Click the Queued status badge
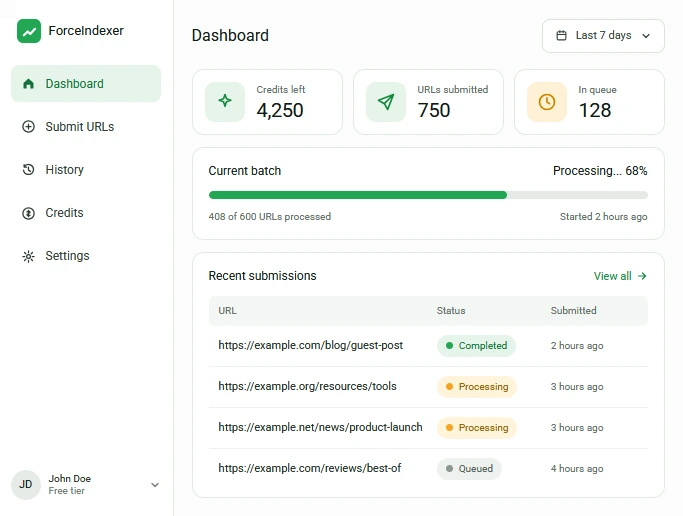This screenshot has height=516, width=683. point(469,469)
